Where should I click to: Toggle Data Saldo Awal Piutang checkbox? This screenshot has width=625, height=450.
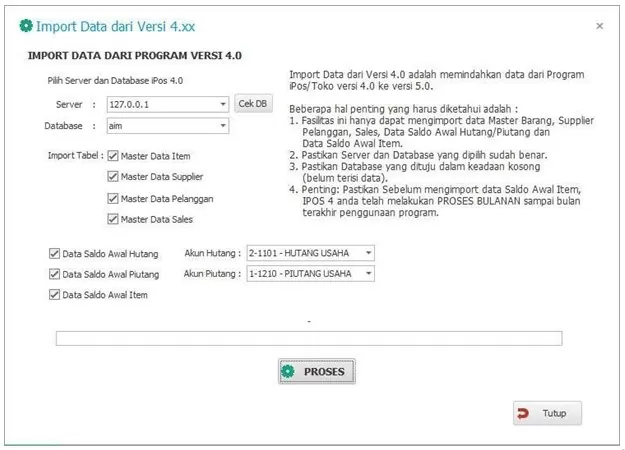(x=54, y=274)
